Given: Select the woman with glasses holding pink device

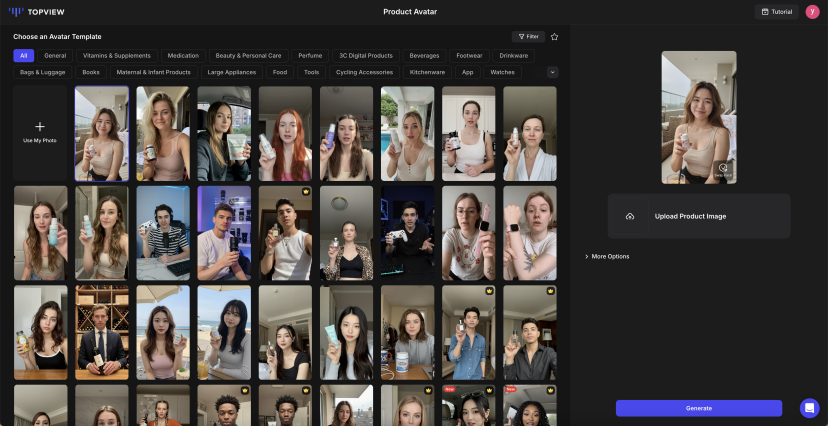Looking at the screenshot, I should [x=468, y=233].
